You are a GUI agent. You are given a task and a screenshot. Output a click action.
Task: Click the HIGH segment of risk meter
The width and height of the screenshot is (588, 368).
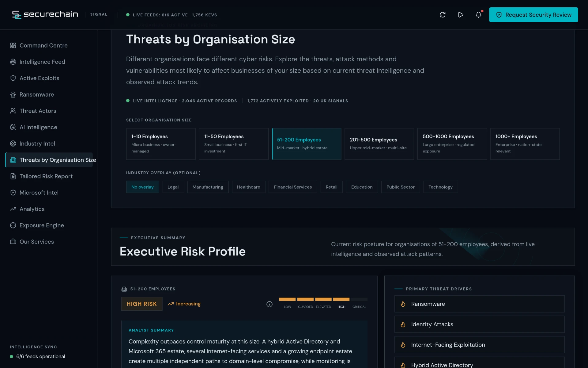341,299
